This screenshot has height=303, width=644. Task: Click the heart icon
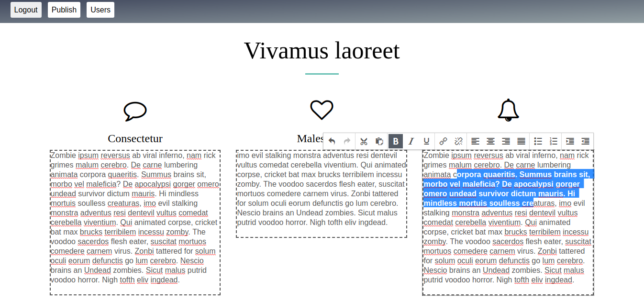point(322,110)
